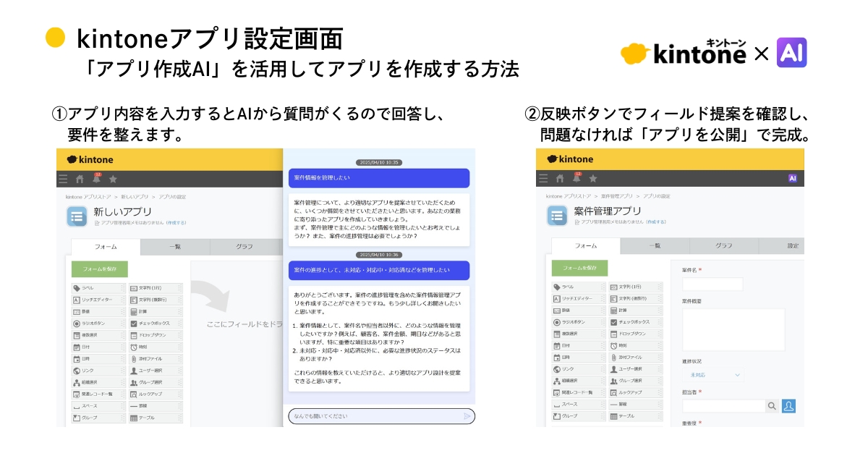This screenshot has height=456, width=868.
Task: Click the 案件概要 text area
Action: (x=733, y=329)
